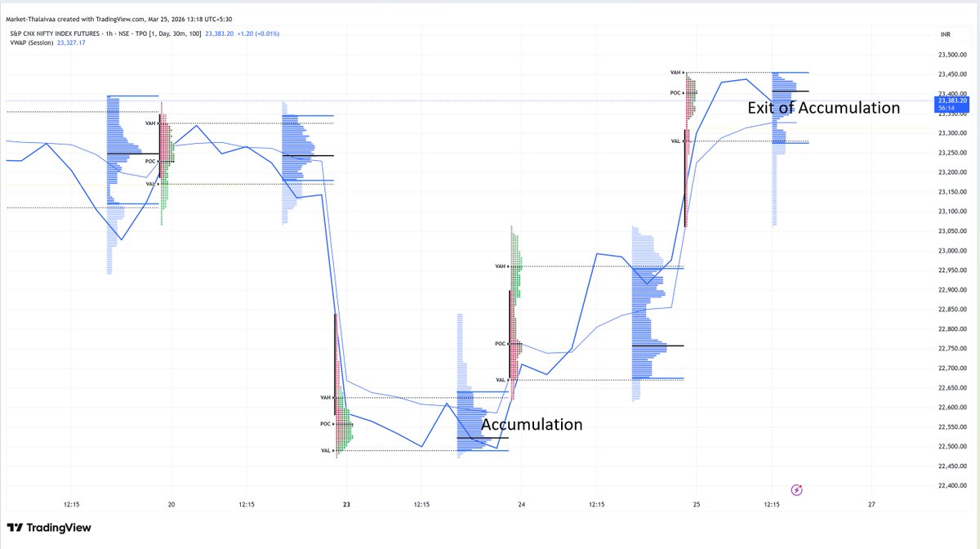Click the price change text +1.20 (+0.01%)

click(257, 34)
